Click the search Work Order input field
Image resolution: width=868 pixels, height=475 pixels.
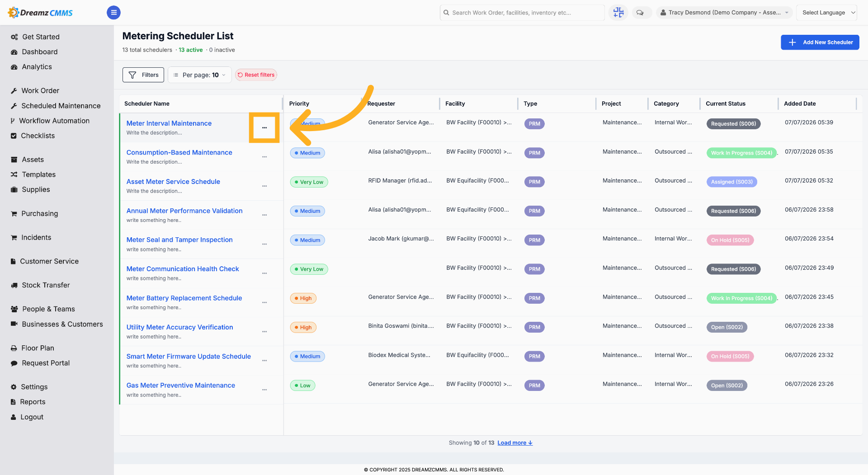pos(522,13)
